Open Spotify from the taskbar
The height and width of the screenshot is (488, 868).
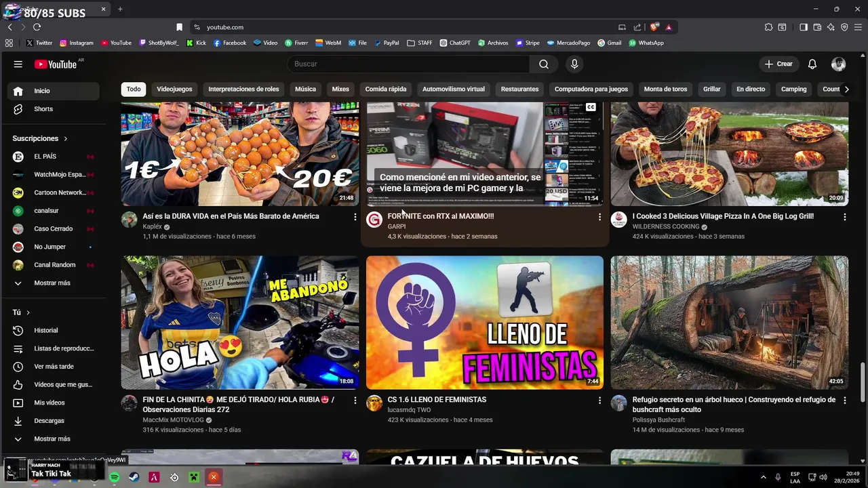tap(115, 477)
